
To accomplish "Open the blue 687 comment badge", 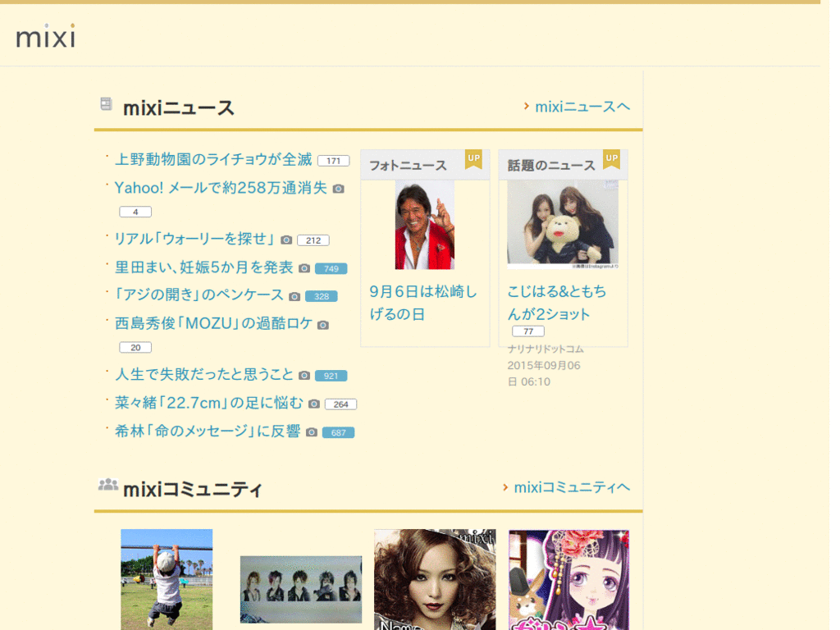I will pyautogui.click(x=338, y=432).
